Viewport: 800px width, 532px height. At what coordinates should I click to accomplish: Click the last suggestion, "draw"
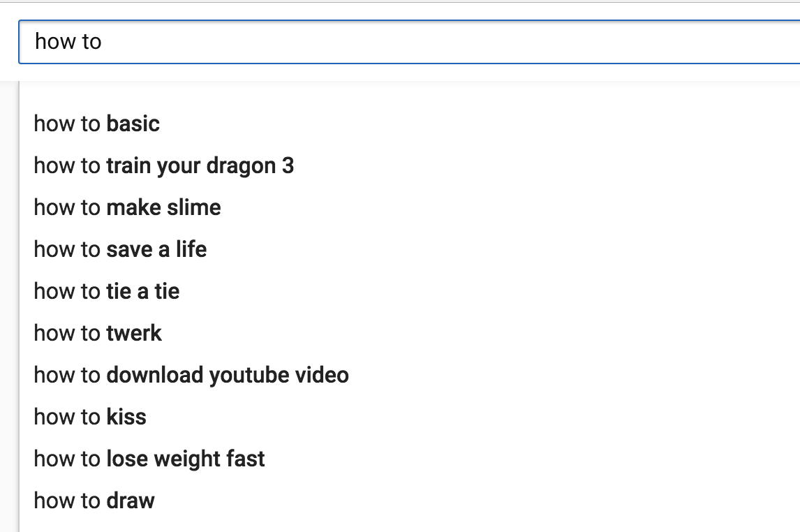click(94, 501)
